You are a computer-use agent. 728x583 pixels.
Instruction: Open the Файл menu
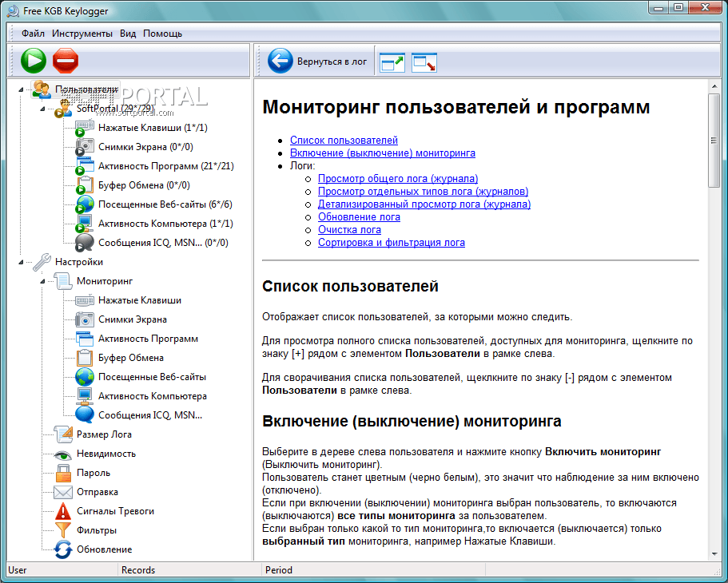pyautogui.click(x=33, y=34)
